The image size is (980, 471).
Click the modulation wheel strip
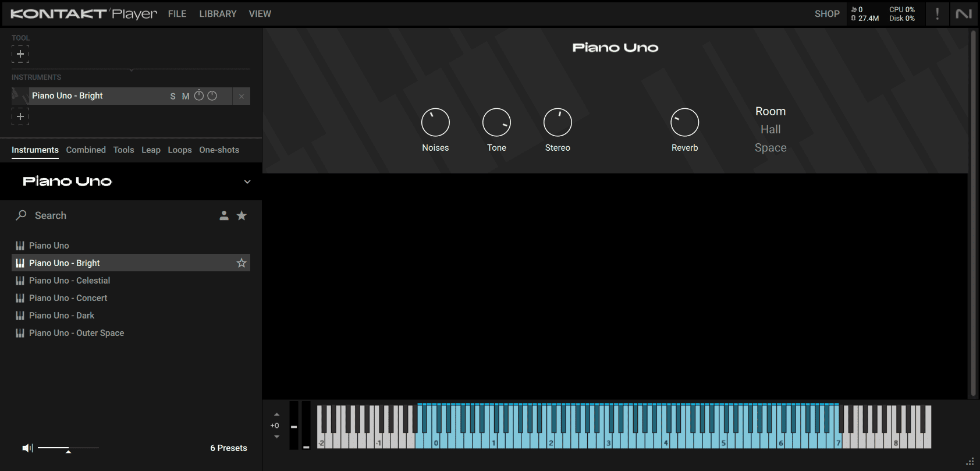tap(306, 426)
